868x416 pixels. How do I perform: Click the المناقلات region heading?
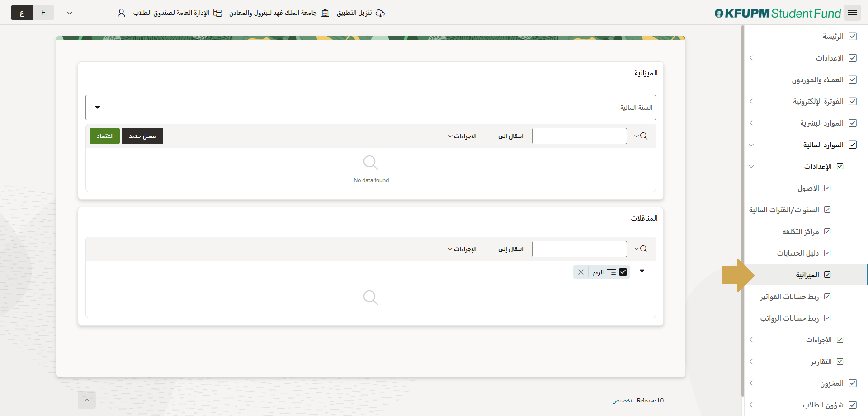click(x=644, y=218)
